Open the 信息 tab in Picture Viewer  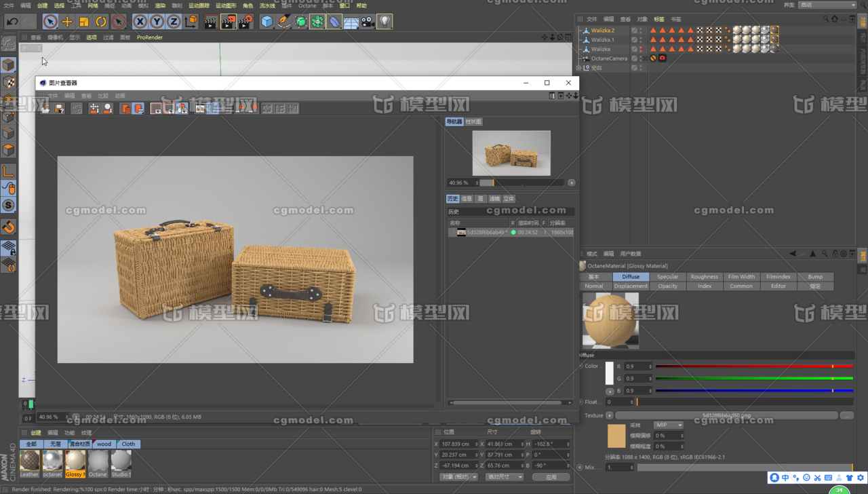[467, 199]
